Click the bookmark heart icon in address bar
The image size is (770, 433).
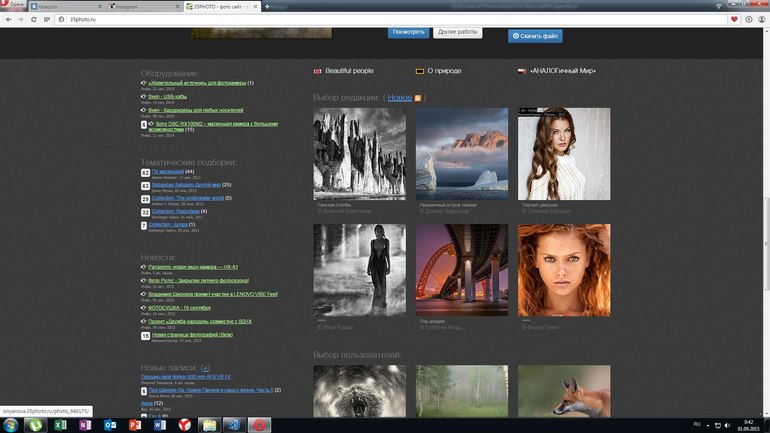(735, 19)
